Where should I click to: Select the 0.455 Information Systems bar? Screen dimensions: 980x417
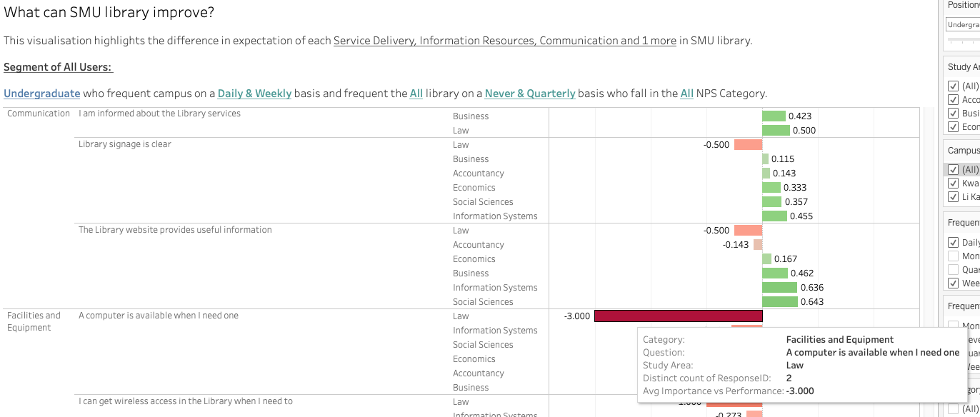(775, 216)
